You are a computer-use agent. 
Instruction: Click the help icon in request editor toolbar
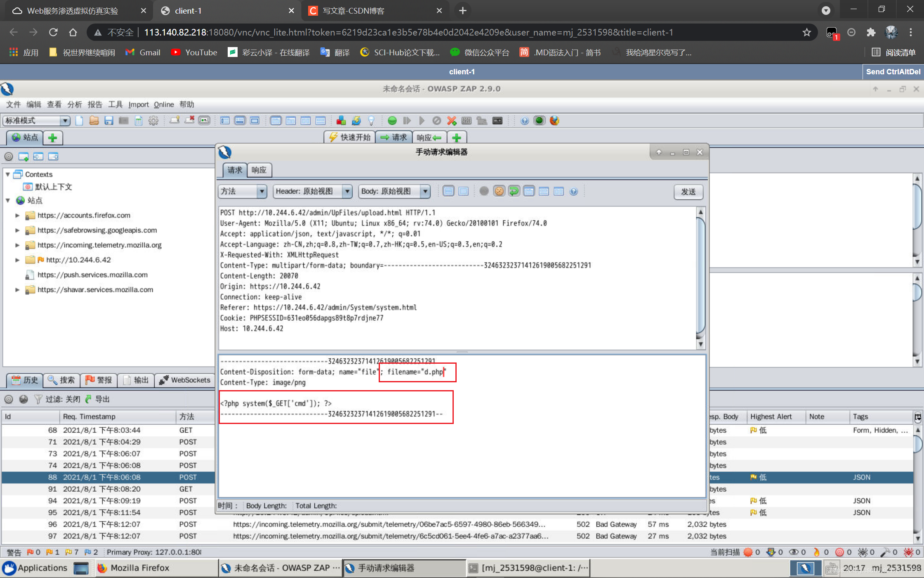point(573,191)
